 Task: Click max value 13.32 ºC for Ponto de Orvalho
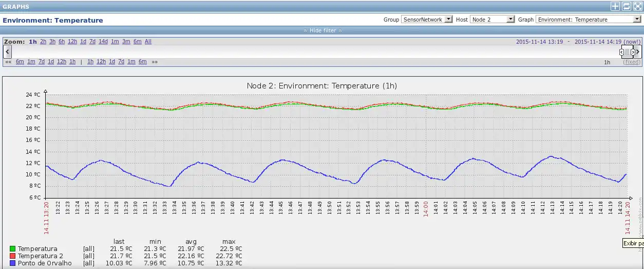pos(229,263)
